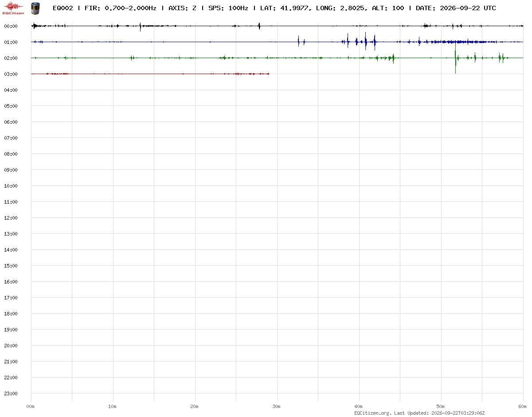
Task: Click the 30m marker on time axis
Action: click(x=277, y=406)
